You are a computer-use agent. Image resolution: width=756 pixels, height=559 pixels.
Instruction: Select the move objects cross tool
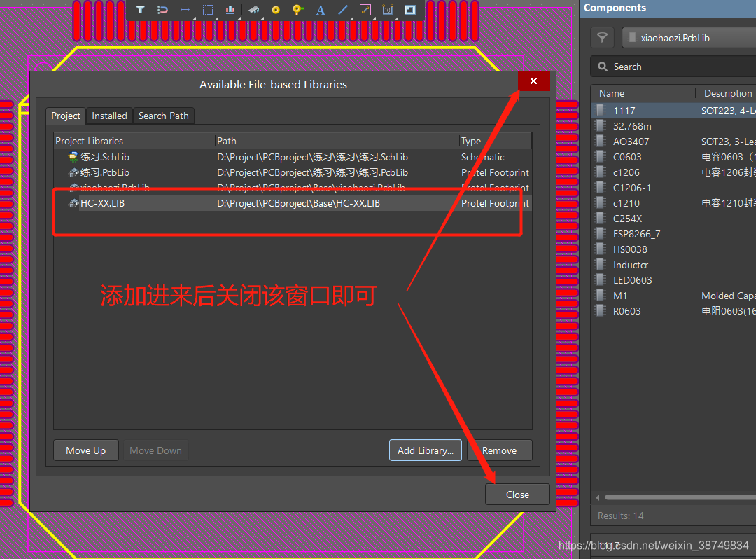pyautogui.click(x=185, y=10)
